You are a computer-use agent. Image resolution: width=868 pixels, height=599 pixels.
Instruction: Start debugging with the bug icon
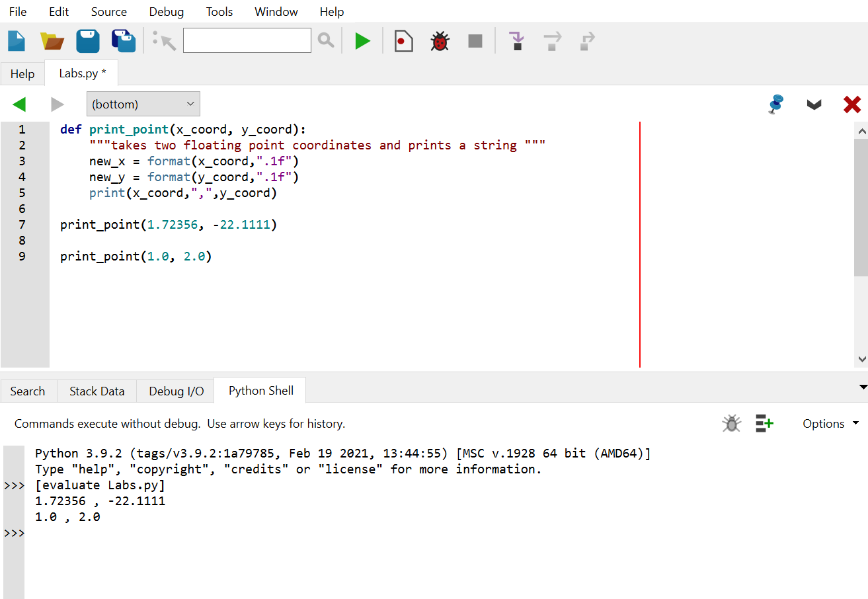439,40
